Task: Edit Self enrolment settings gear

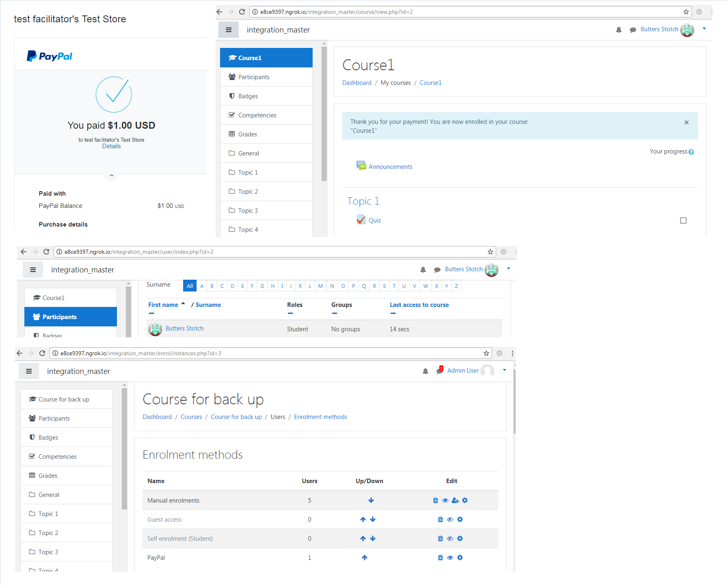Action: tap(460, 538)
